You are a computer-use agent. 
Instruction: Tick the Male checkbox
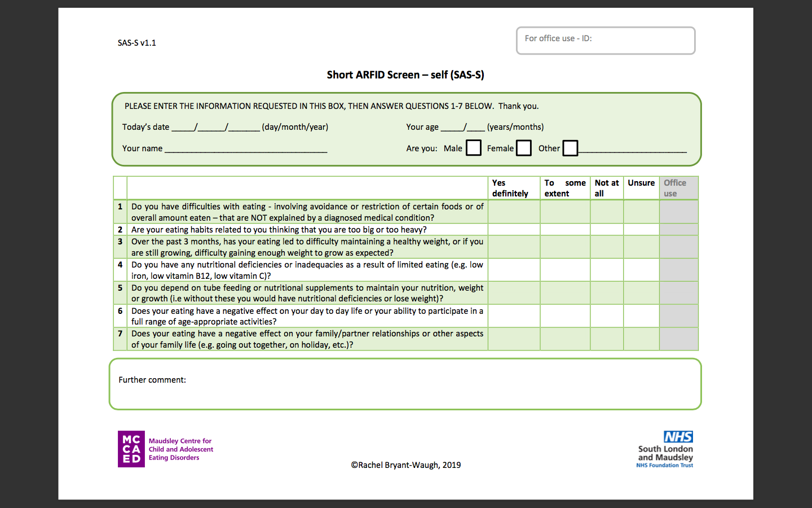click(x=474, y=148)
